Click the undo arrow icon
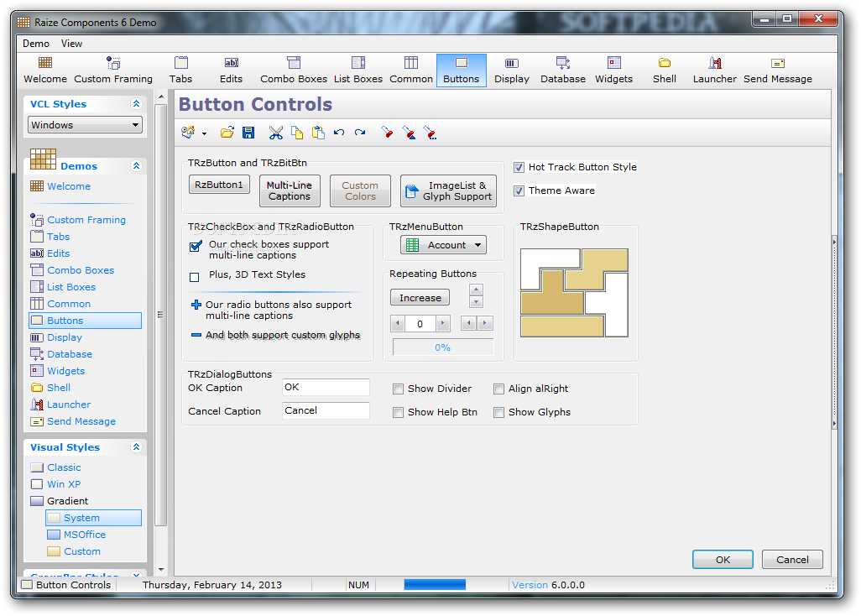861x616 pixels. [x=339, y=133]
